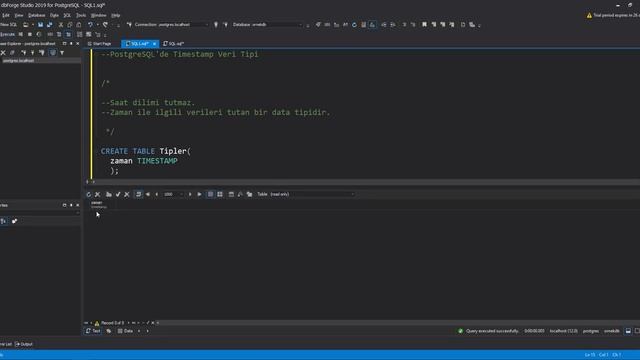
Task: Click the Copy icon in toolbar
Action: (x=70, y=25)
